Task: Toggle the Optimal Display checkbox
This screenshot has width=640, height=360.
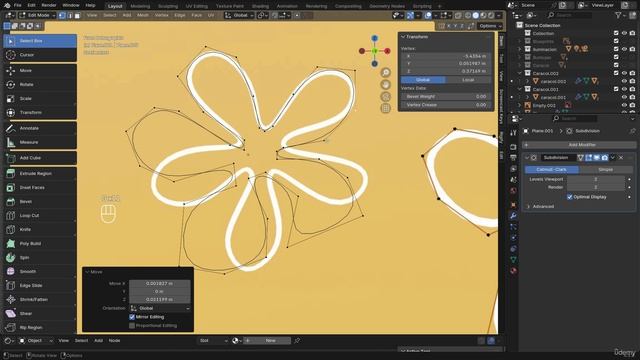Action: point(570,197)
